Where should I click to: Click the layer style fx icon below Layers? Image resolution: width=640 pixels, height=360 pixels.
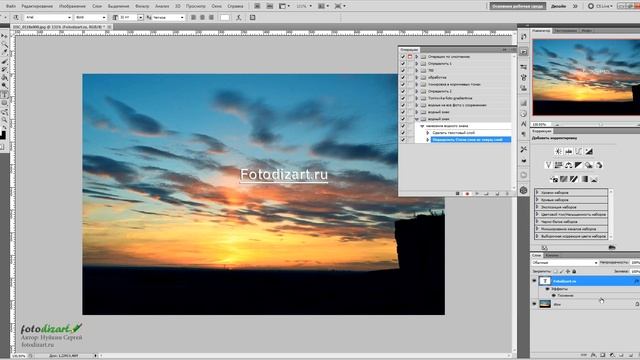click(593, 356)
